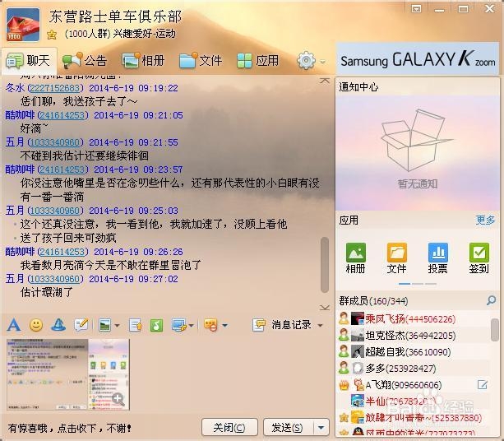The image size is (504, 441).
Task: Click the edit icon next to A飞翔
Action: 483,385
